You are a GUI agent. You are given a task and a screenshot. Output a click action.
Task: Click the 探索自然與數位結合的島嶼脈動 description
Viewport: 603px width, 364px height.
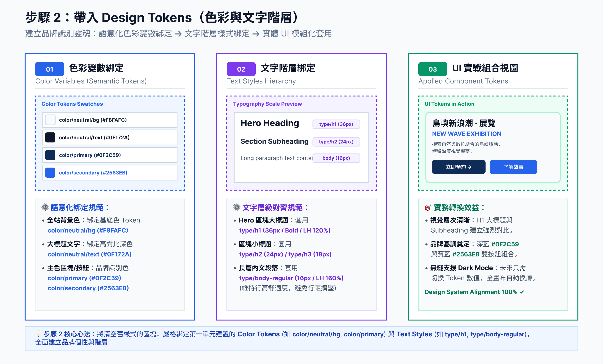[x=466, y=144]
